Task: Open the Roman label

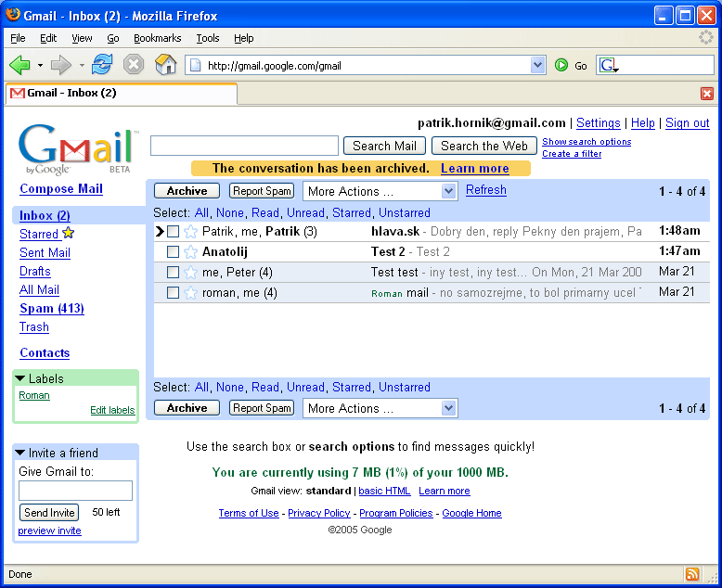Action: point(34,395)
